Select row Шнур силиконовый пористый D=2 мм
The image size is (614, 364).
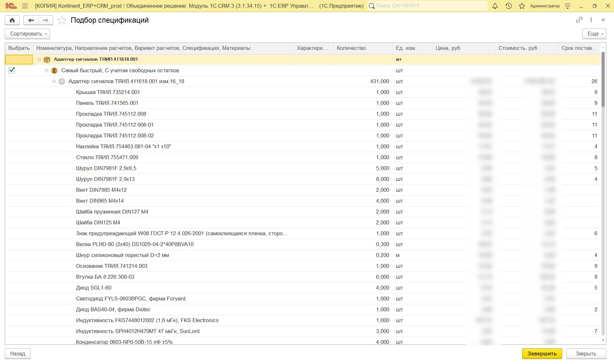[x=303, y=255]
